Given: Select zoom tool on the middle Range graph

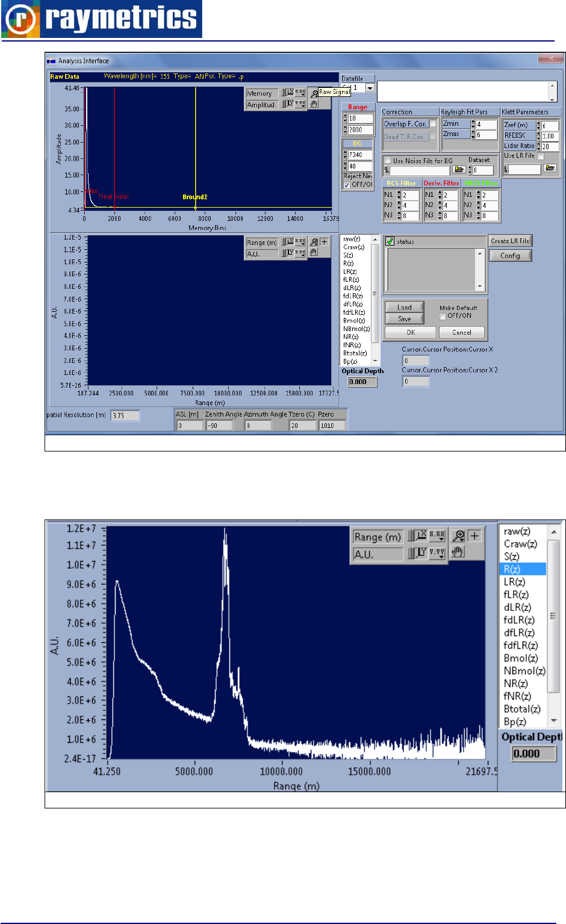Looking at the screenshot, I should (314, 242).
